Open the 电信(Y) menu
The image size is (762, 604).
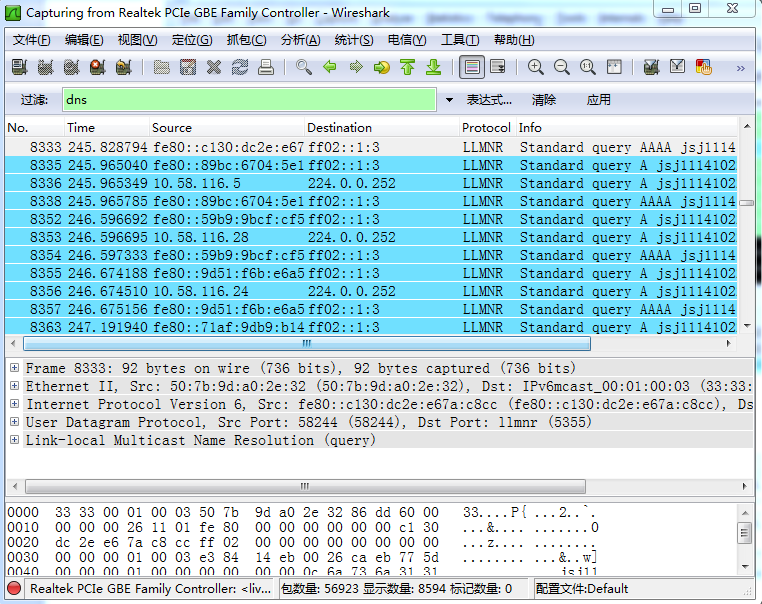pyautogui.click(x=407, y=40)
